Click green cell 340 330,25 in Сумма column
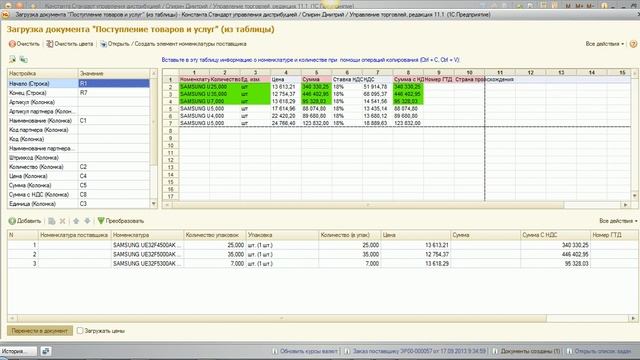The height and width of the screenshot is (360, 640). (316, 87)
